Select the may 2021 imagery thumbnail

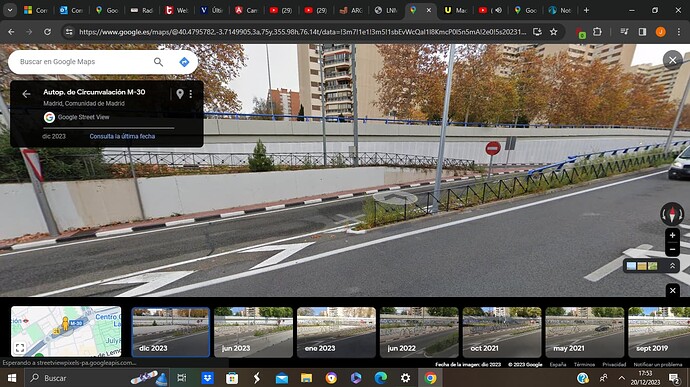[x=584, y=332]
